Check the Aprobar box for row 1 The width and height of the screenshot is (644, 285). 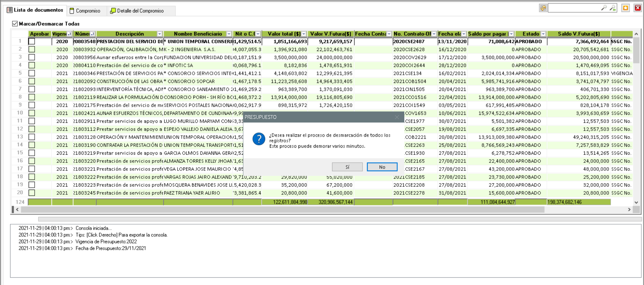point(32,41)
